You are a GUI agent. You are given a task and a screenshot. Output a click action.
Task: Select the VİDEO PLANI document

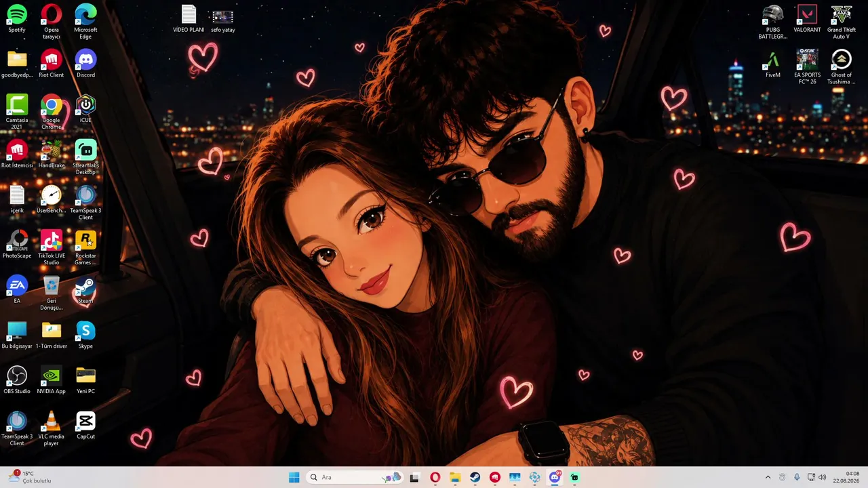(189, 18)
